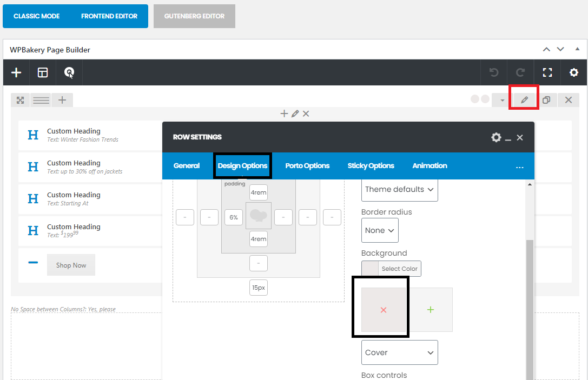Click the Select Color background button
This screenshot has height=380, width=588.
[x=391, y=269]
